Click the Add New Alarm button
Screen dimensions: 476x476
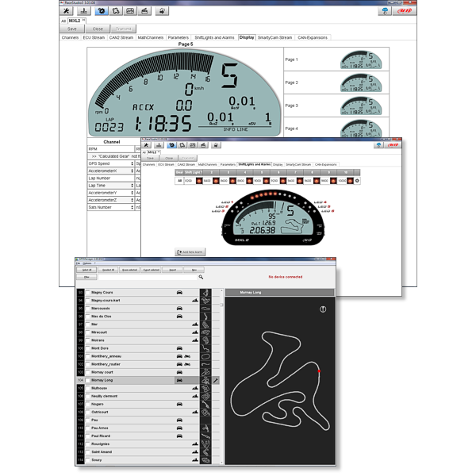190,251
